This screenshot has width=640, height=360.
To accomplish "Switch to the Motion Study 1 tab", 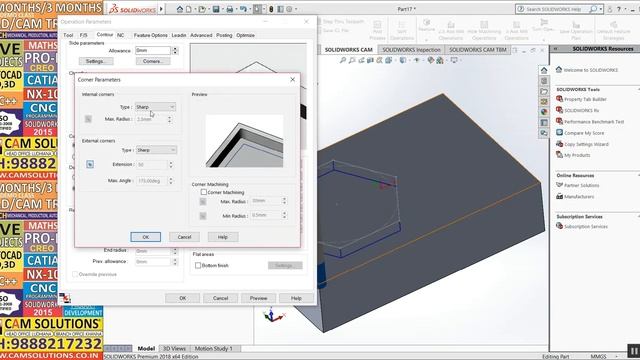I will pos(213,349).
